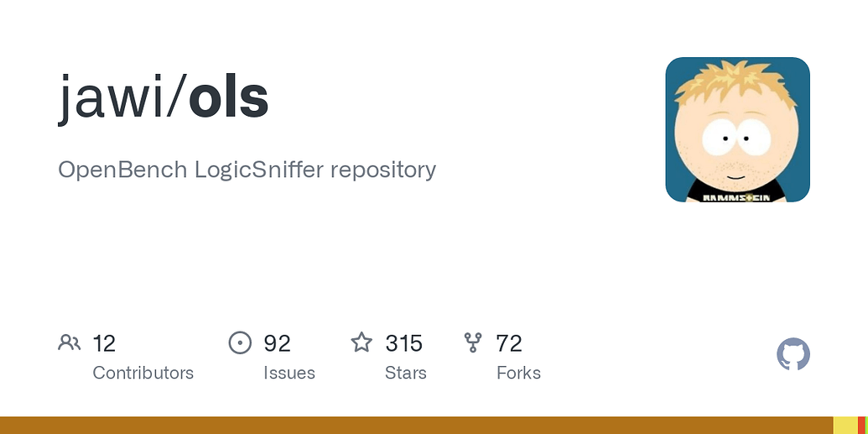Click the GitHub Octocat logo

(793, 355)
